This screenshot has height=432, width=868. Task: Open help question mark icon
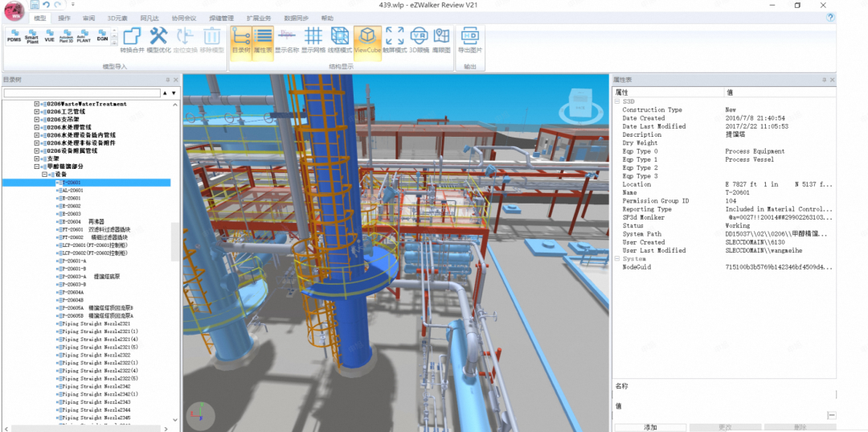click(x=829, y=18)
